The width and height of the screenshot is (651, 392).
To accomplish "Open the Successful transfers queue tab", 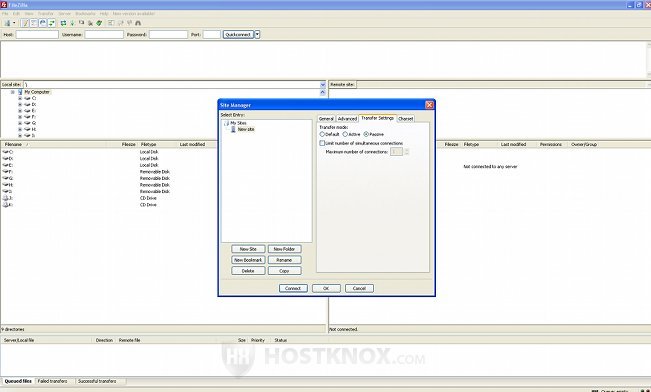I will pyautogui.click(x=97, y=381).
